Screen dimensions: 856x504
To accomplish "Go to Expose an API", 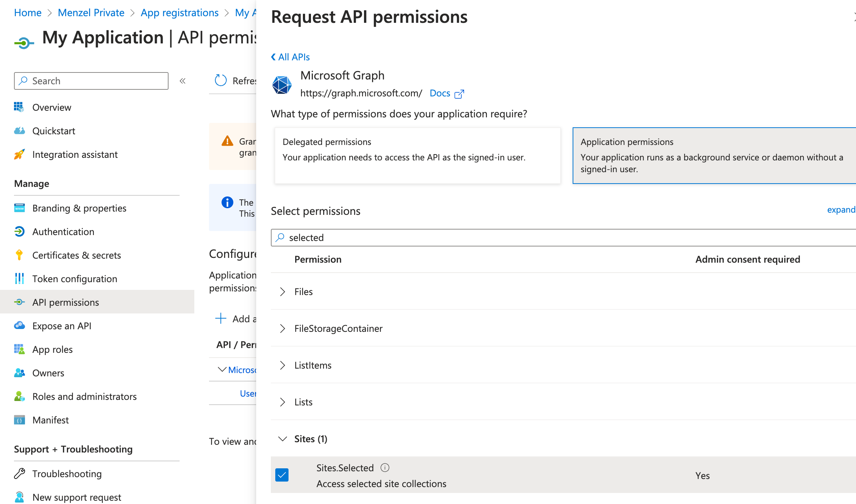I will click(x=62, y=326).
